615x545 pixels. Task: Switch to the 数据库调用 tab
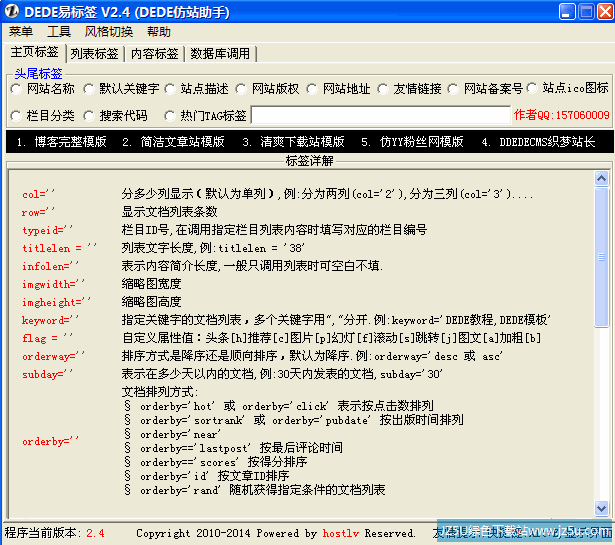coord(220,54)
